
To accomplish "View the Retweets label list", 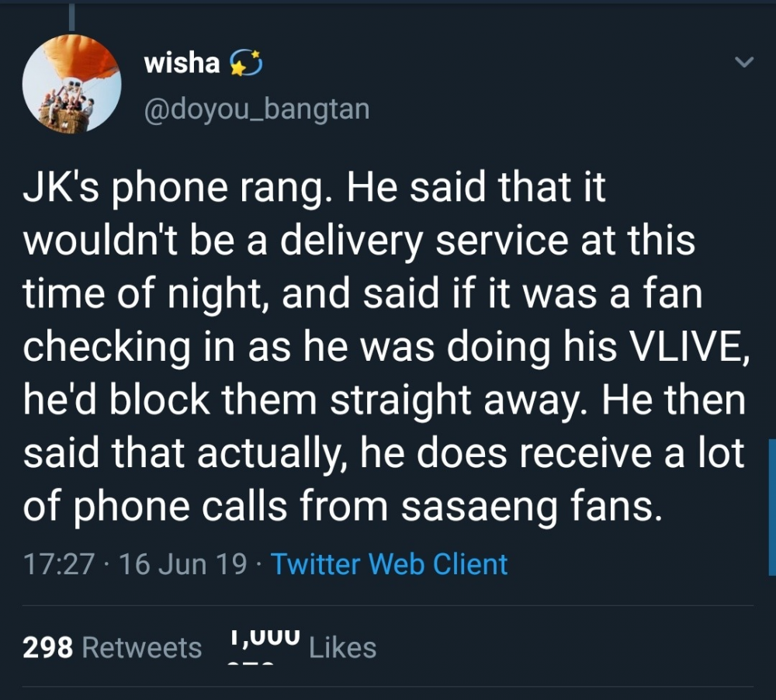I will 142,647.
